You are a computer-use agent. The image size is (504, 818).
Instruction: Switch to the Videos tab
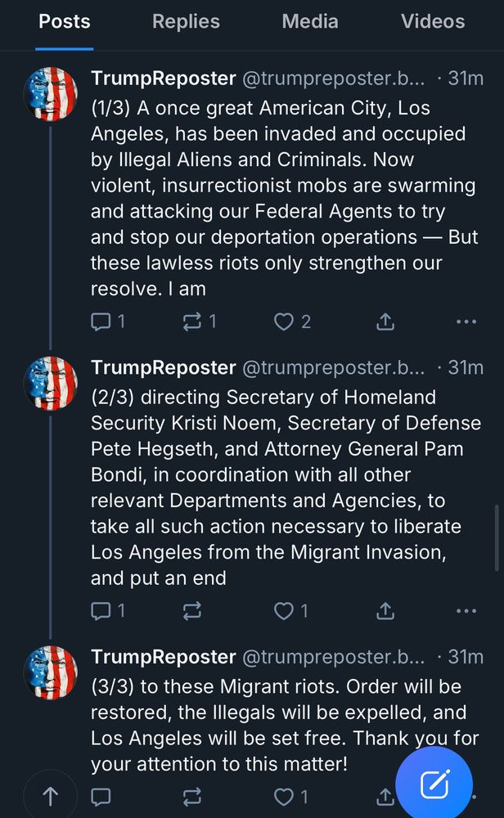(x=433, y=21)
